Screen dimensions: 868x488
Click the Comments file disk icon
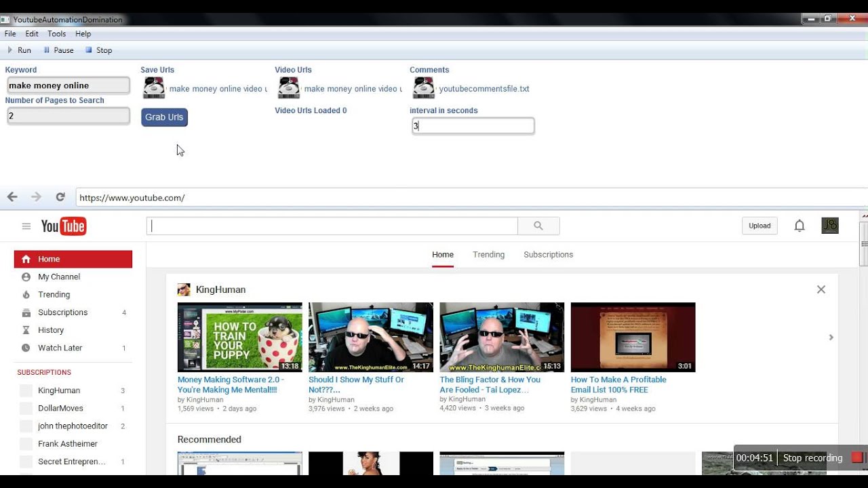click(x=424, y=88)
